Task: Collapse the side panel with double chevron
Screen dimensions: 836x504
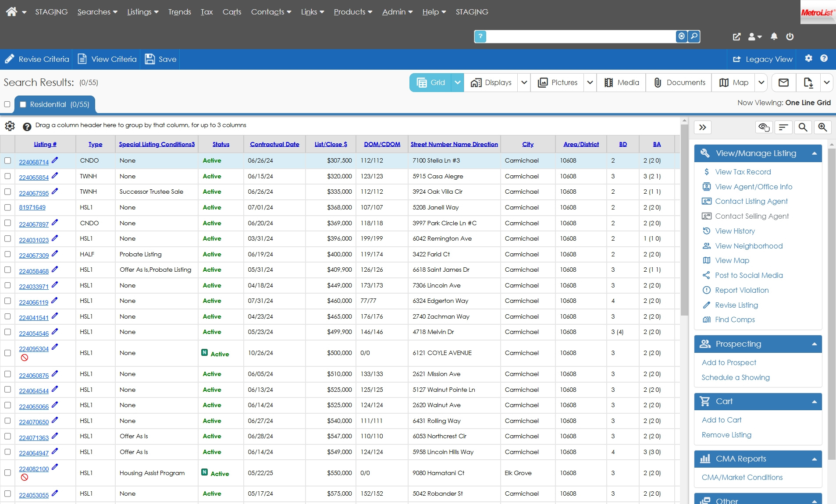Action: pyautogui.click(x=703, y=128)
